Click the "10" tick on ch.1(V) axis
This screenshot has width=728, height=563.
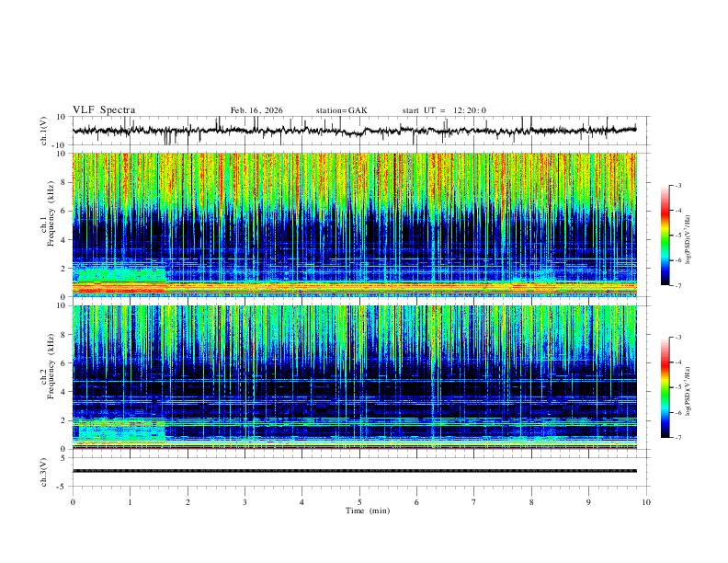[x=62, y=117]
